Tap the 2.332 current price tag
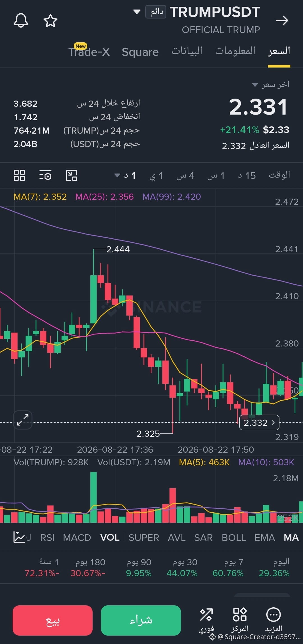This screenshot has width=303, height=644. (x=259, y=422)
